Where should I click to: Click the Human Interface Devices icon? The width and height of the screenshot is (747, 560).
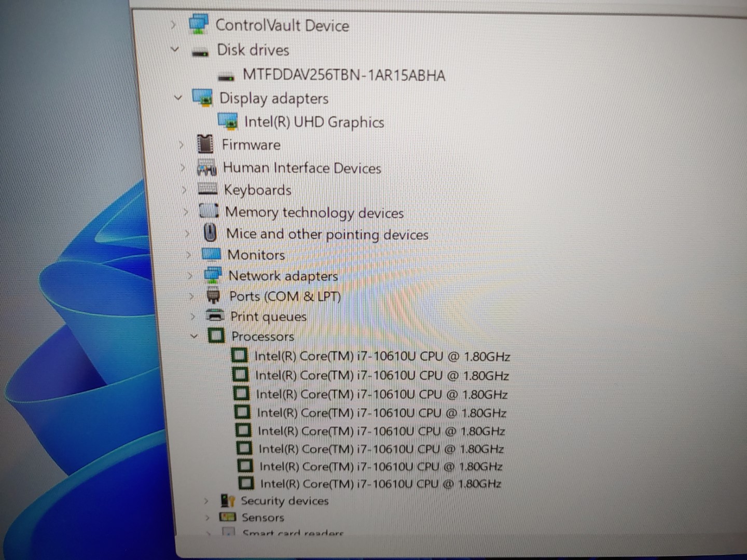pos(206,168)
